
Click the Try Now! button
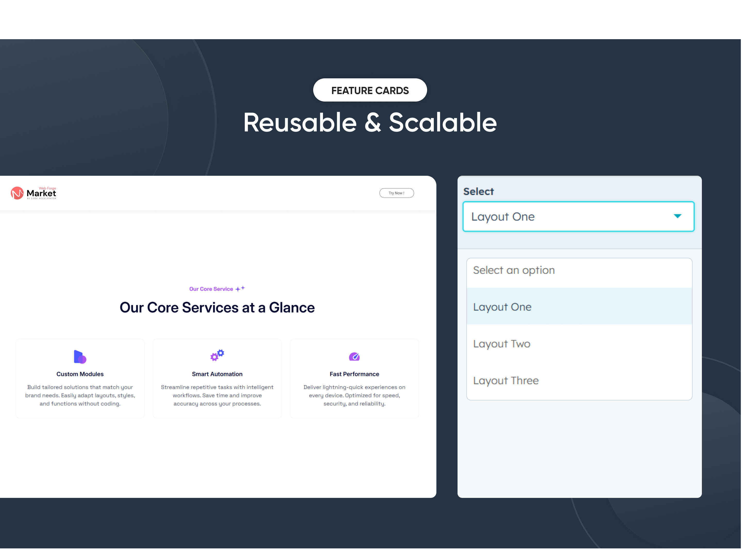point(396,193)
